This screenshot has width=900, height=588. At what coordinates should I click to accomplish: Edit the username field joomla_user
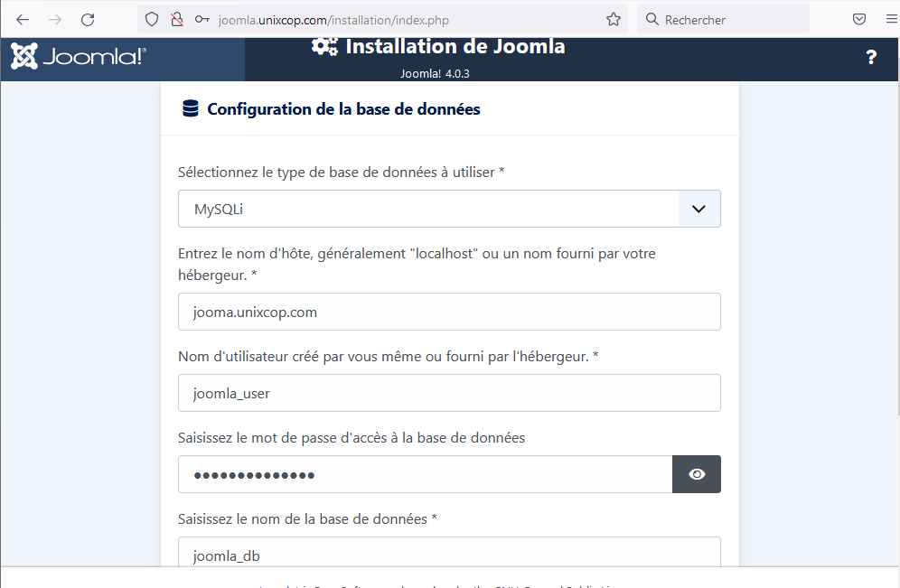coord(449,393)
